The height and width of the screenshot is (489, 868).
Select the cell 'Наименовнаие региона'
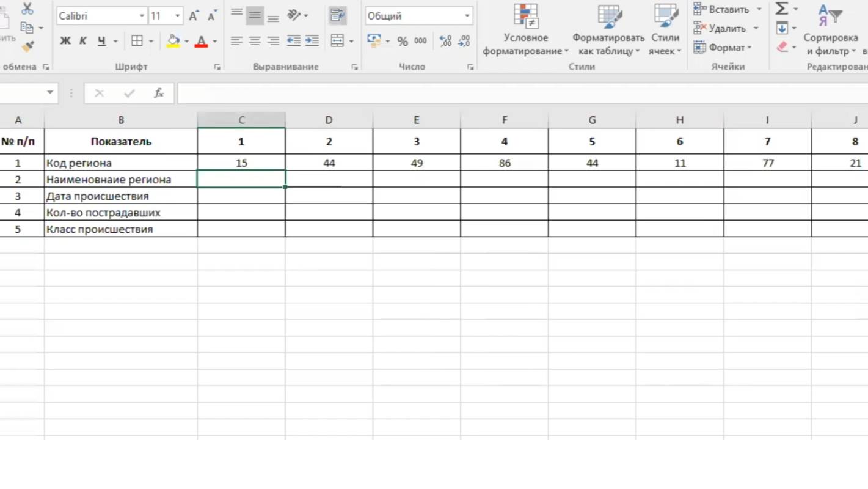click(x=121, y=180)
